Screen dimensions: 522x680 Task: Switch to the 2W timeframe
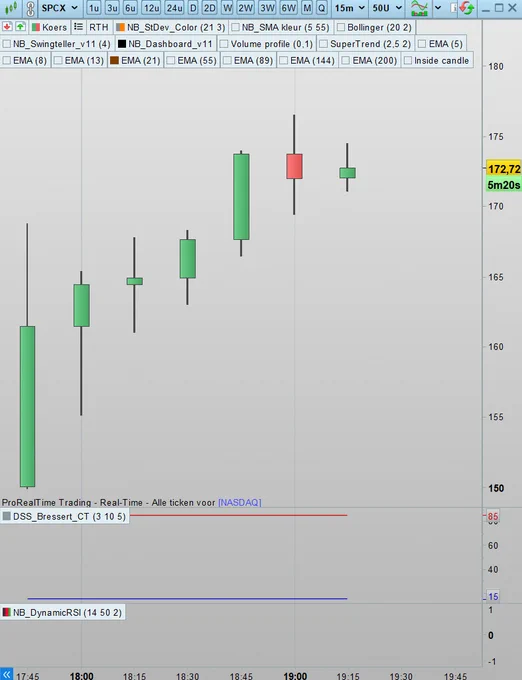(245, 8)
